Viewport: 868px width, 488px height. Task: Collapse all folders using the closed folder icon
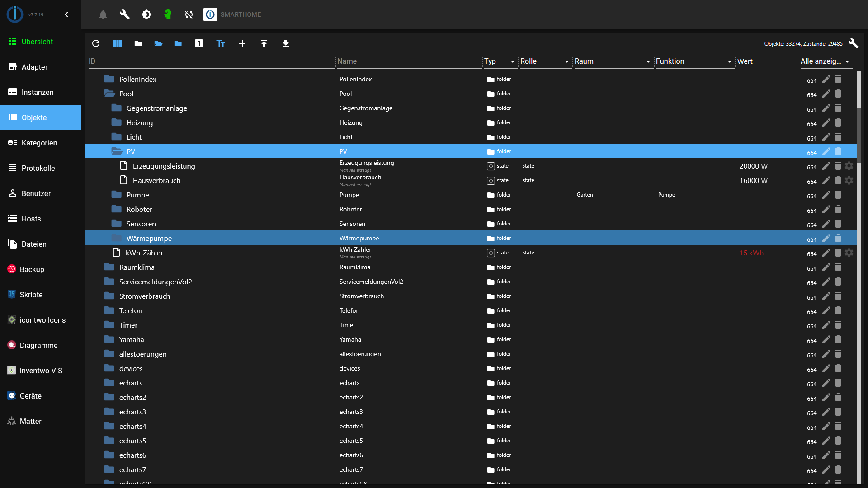138,43
